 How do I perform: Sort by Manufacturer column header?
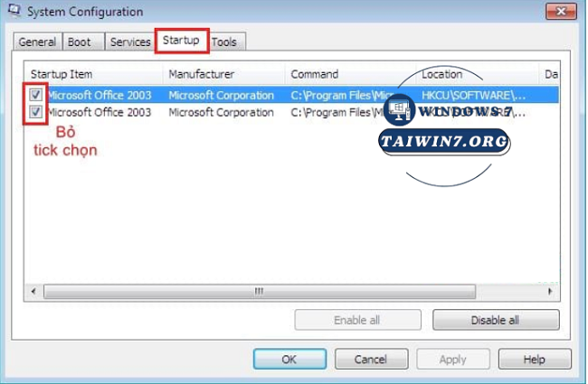click(x=223, y=74)
